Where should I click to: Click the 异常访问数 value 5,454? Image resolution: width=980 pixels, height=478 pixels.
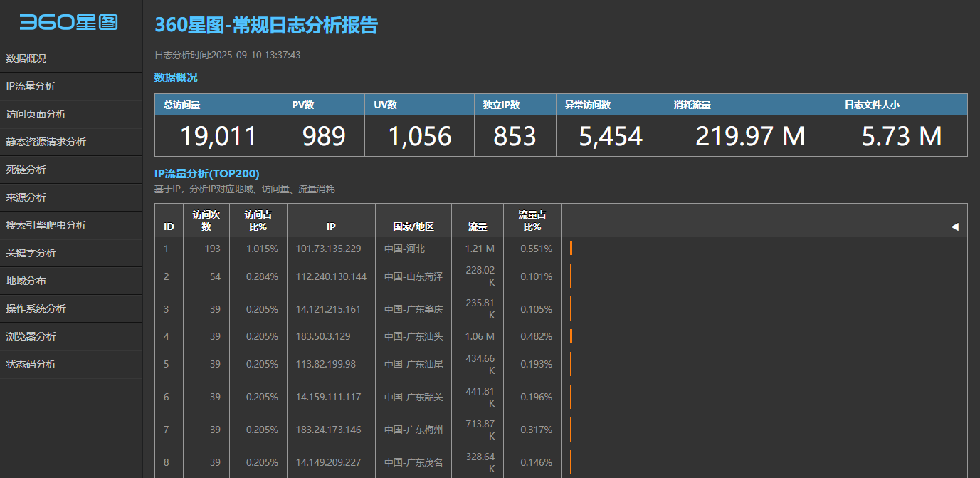coord(611,136)
